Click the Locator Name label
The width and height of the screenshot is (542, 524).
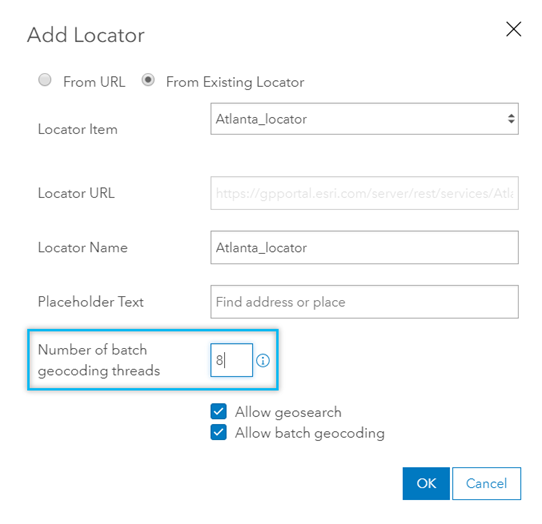pos(83,247)
